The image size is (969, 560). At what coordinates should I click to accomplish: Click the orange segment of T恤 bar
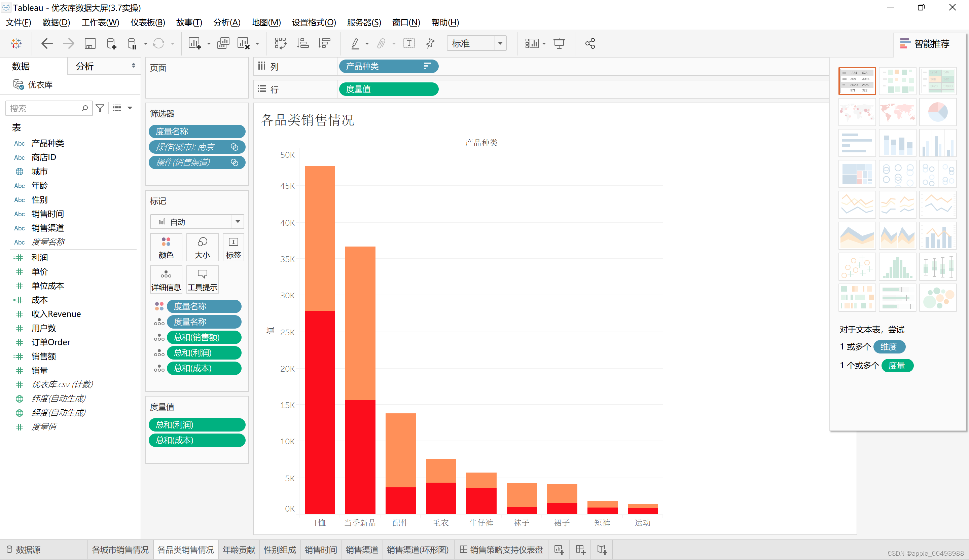[x=320, y=238]
